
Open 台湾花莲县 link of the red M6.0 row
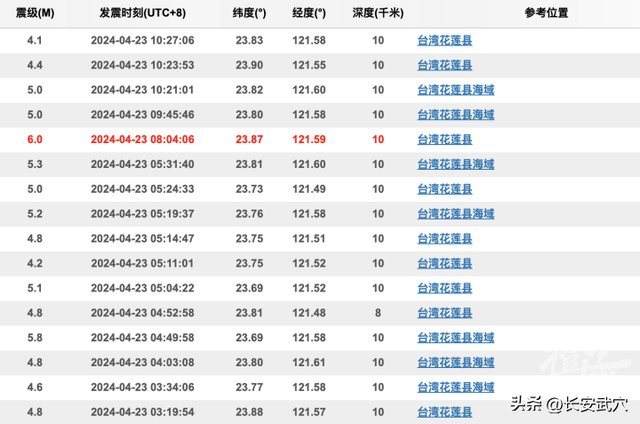coord(444,140)
